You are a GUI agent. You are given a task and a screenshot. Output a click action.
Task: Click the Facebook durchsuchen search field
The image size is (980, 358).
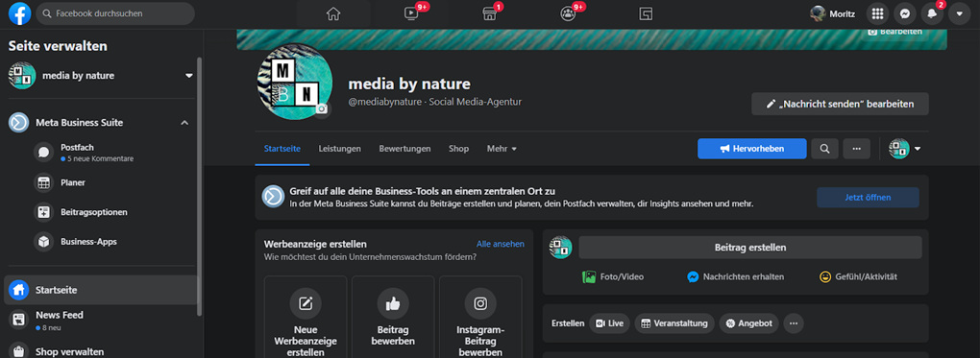(115, 13)
